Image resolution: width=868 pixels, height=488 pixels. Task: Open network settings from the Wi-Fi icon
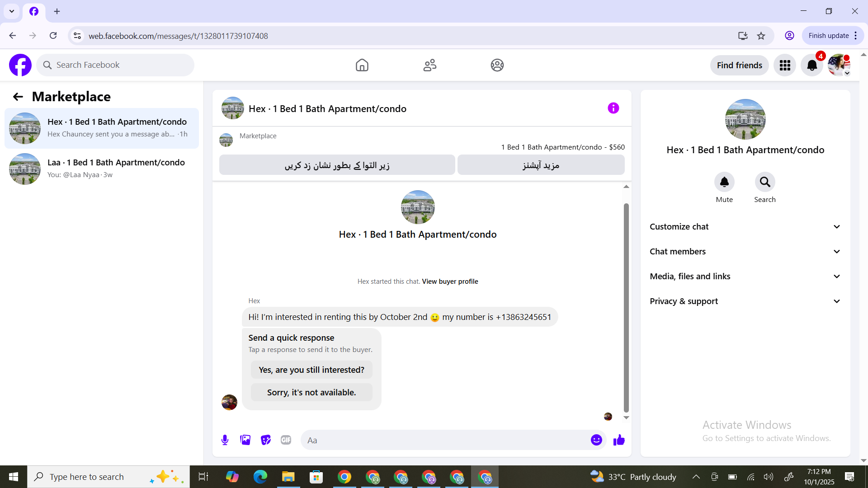[x=750, y=477]
